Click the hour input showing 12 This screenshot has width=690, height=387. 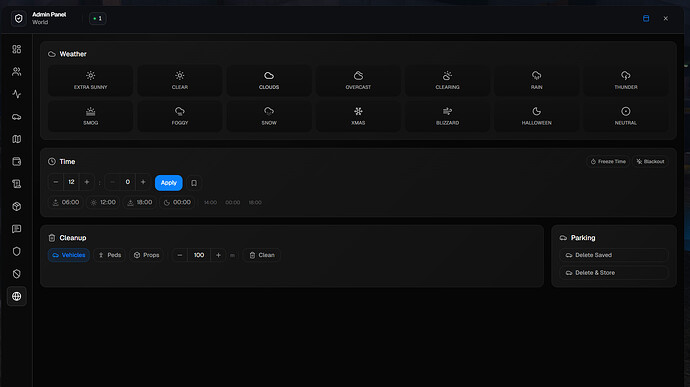71,182
